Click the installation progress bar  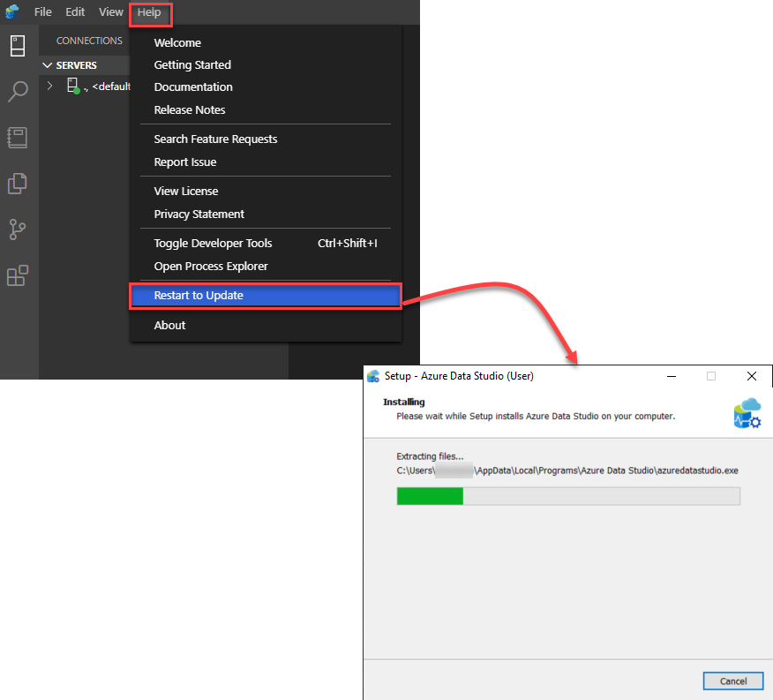568,496
